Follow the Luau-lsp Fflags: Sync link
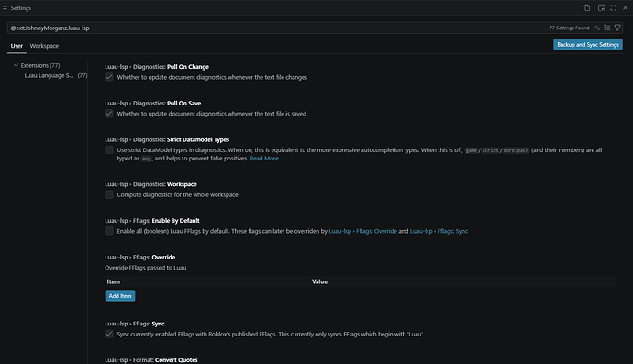Image resolution: width=633 pixels, height=364 pixels. 439,231
